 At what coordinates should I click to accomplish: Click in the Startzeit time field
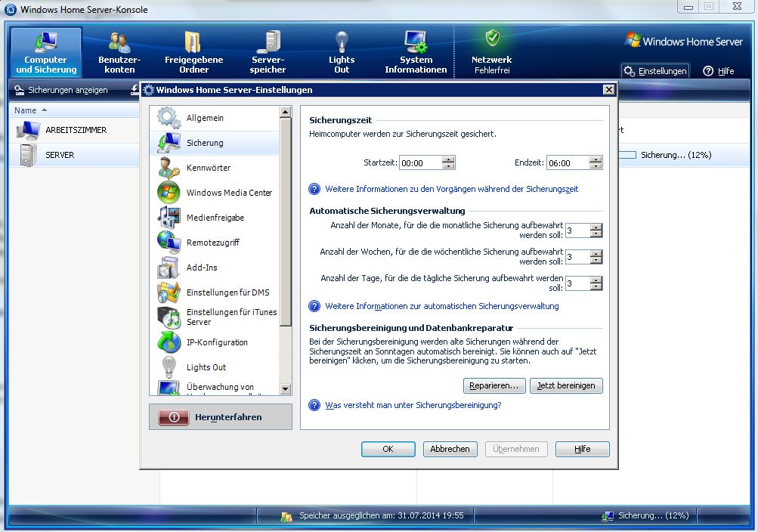tap(419, 163)
